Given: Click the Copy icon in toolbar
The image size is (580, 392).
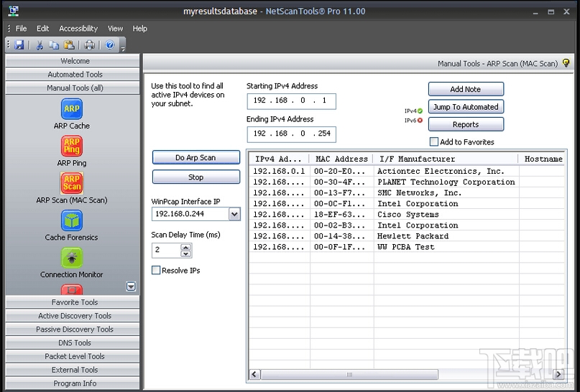Looking at the screenshot, I should click(54, 45).
